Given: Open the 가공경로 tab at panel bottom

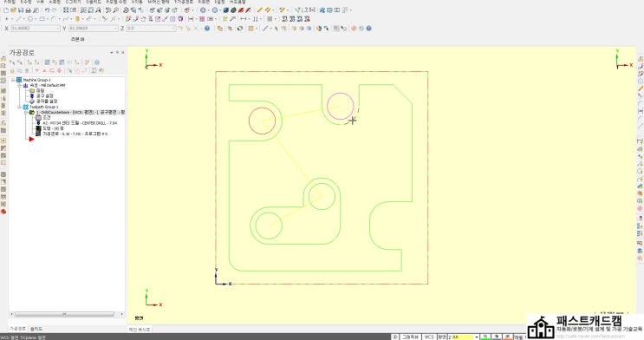Looking at the screenshot, I should (17, 329).
